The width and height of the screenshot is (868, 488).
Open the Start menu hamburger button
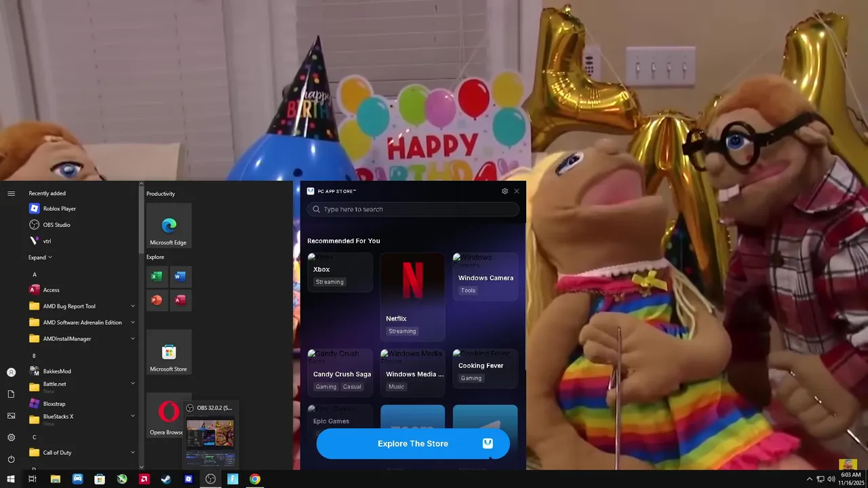coord(11,193)
